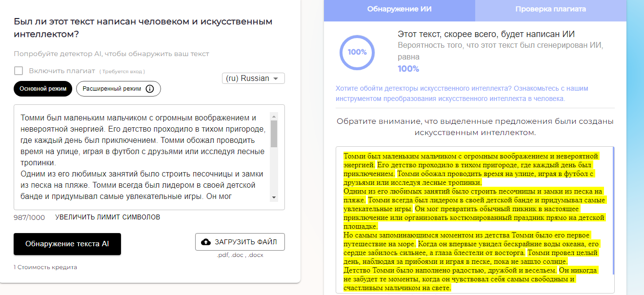Click the info icon beside Расширенный режим
This screenshot has height=295, width=644.
(150, 89)
